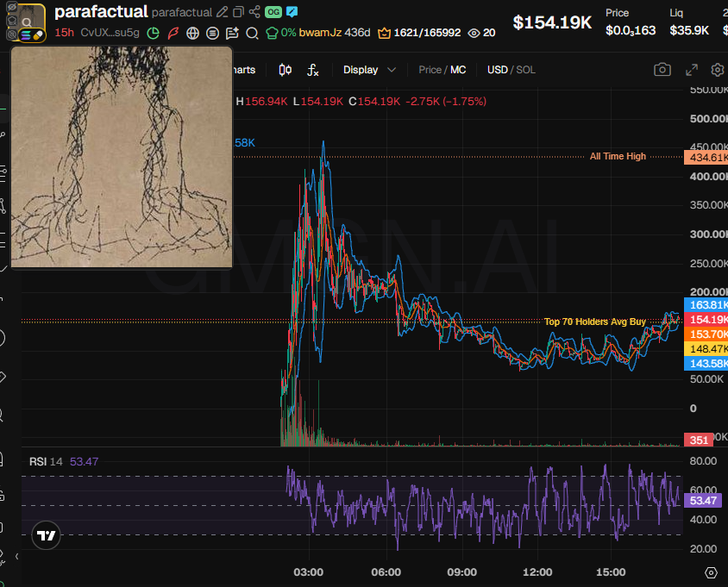Open the chart scale settings icon near time axis
728x587 pixels.
tap(711, 572)
